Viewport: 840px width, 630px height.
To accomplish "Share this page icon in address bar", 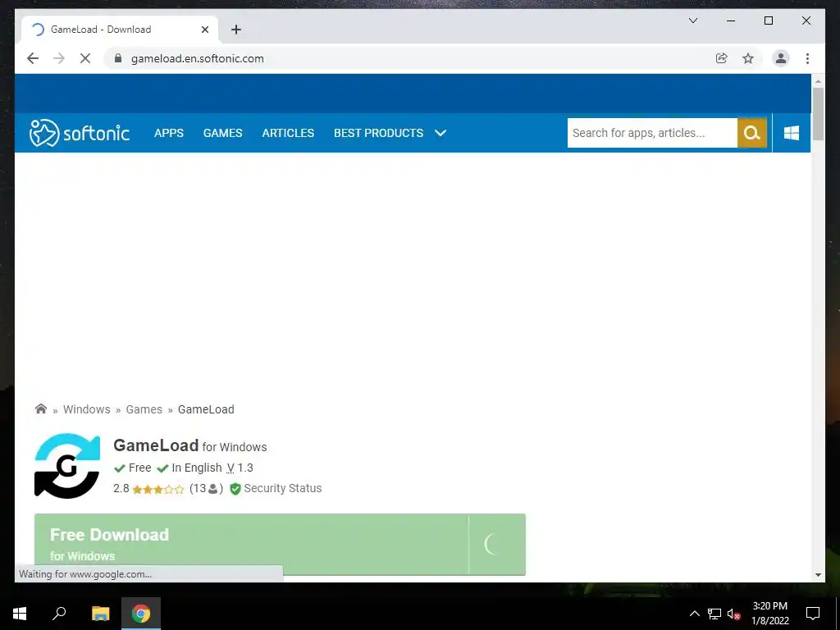I will click(x=722, y=58).
